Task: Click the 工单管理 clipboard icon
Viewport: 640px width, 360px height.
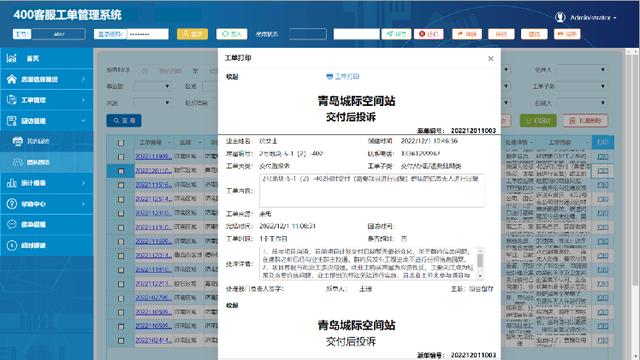Action: click(11, 100)
